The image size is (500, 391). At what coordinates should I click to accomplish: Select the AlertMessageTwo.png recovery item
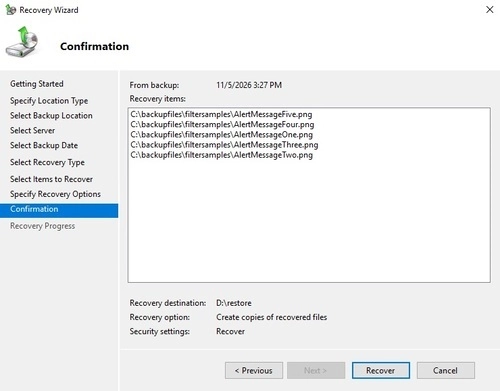click(222, 155)
